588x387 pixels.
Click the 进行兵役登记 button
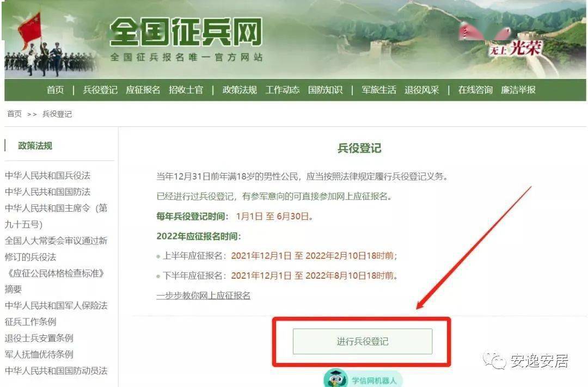point(362,341)
